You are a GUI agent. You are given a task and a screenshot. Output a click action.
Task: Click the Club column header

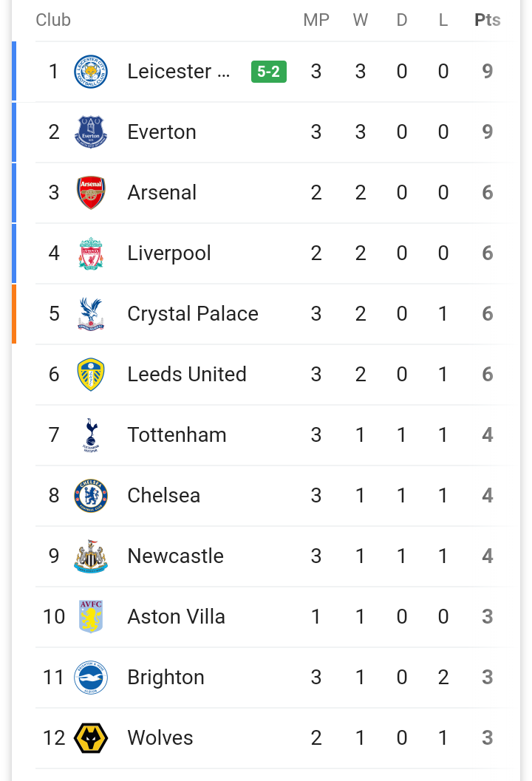[x=53, y=20]
